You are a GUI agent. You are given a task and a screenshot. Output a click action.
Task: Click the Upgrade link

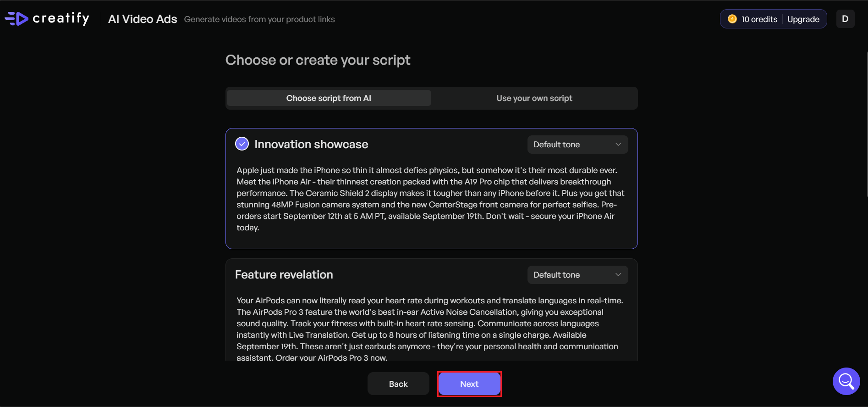[803, 19]
